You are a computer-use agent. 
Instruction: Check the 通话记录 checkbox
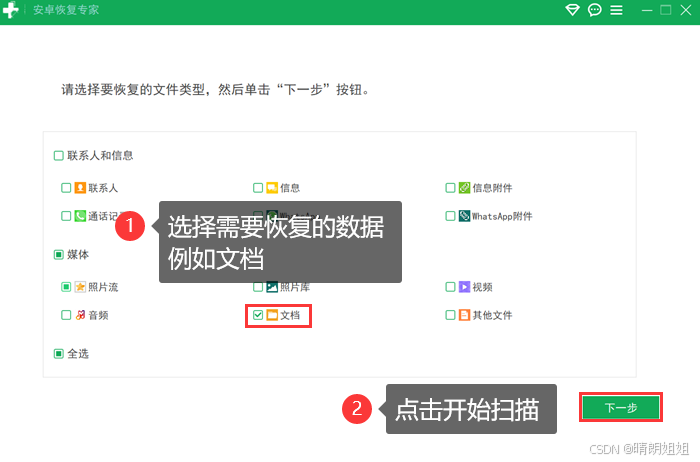pyautogui.click(x=66, y=216)
